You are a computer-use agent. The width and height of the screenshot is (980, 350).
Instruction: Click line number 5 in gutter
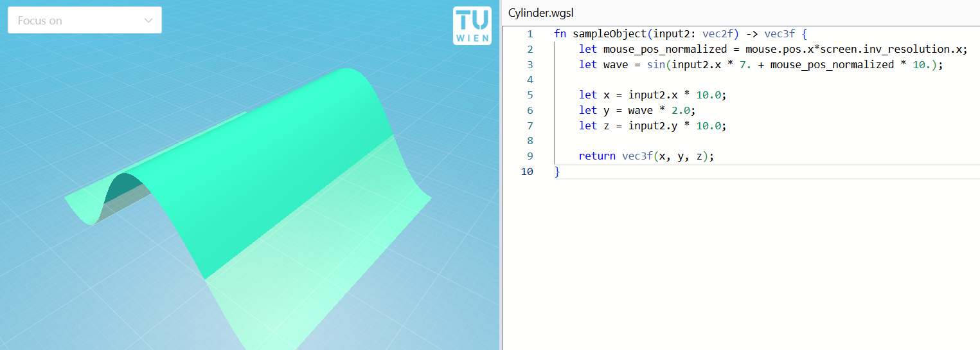[x=529, y=95]
